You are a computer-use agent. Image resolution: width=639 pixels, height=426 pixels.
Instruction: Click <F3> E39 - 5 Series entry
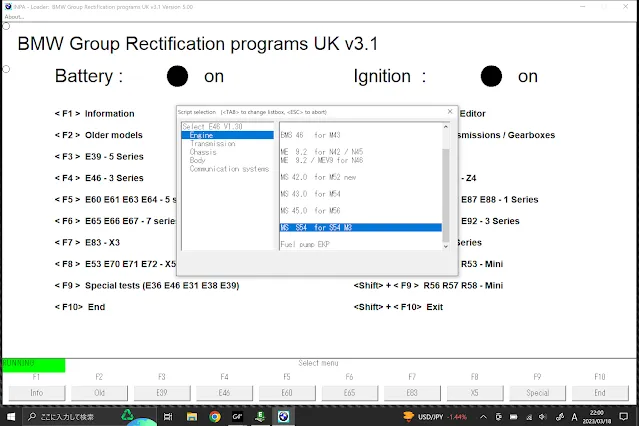99,157
